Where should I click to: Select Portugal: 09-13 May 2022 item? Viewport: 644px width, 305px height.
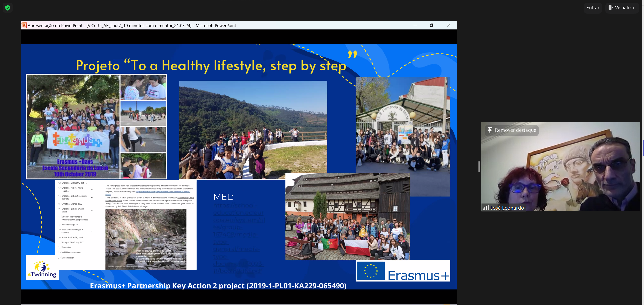coord(71,243)
